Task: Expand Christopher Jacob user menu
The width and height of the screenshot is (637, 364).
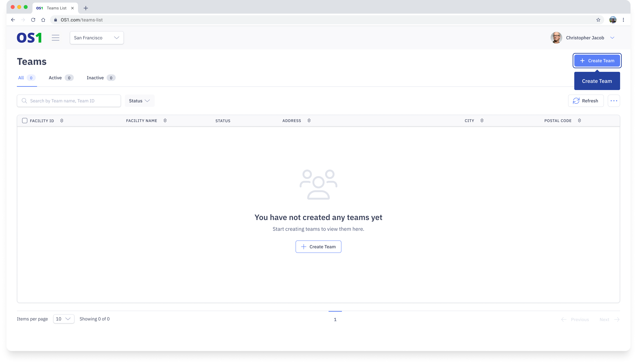Action: pyautogui.click(x=612, y=38)
